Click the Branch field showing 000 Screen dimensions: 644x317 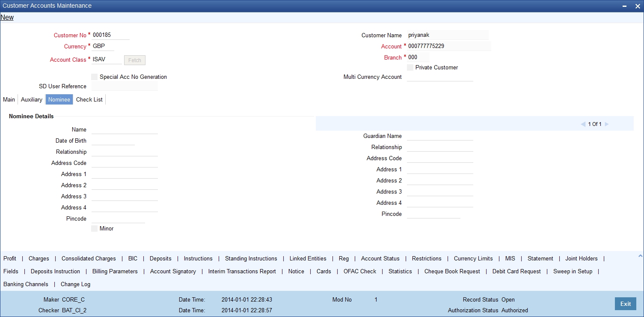click(x=418, y=57)
